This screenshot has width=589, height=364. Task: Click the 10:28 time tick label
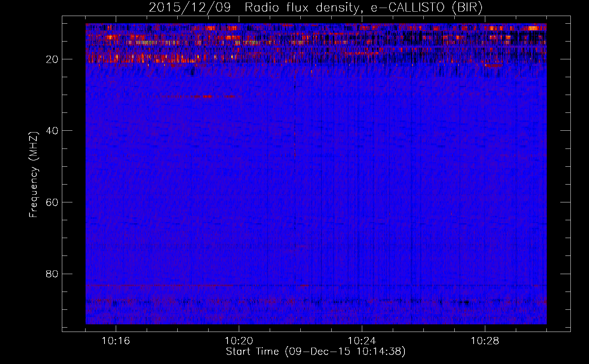[485, 341]
